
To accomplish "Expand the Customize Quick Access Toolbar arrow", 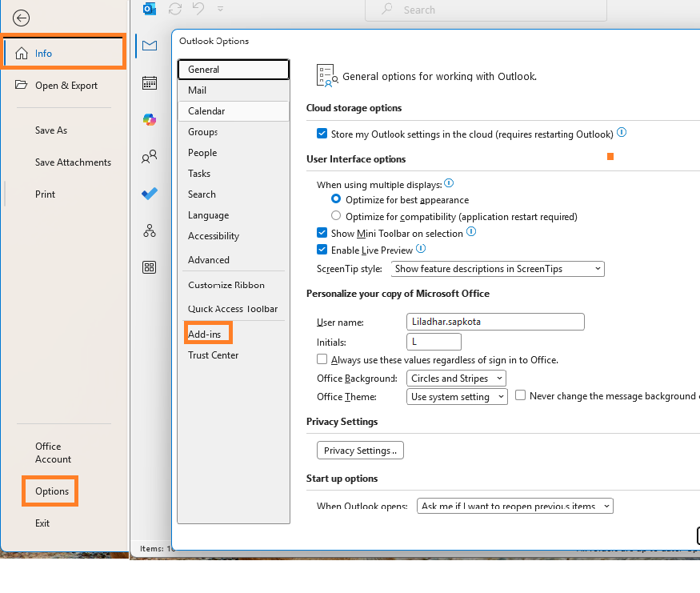I will click(220, 9).
